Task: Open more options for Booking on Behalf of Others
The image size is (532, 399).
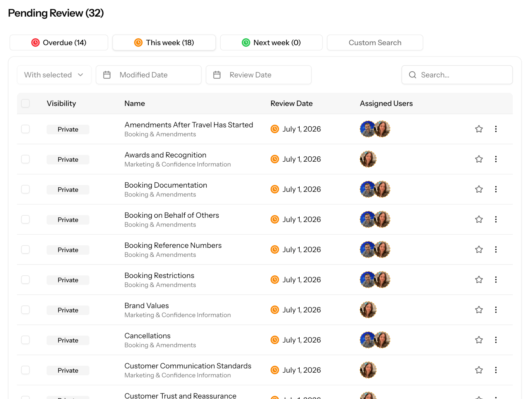Action: coord(496,219)
